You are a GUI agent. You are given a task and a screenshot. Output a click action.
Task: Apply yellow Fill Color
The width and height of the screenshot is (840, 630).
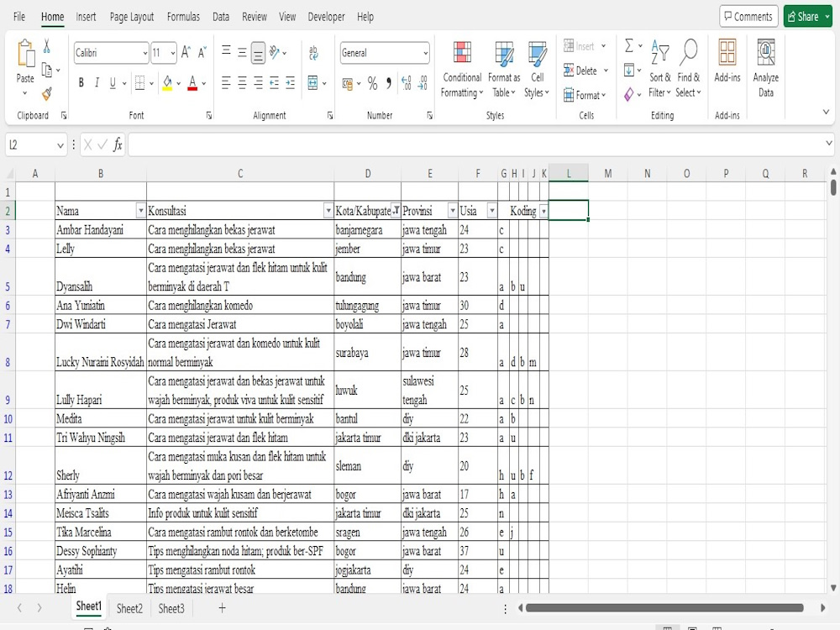click(167, 83)
